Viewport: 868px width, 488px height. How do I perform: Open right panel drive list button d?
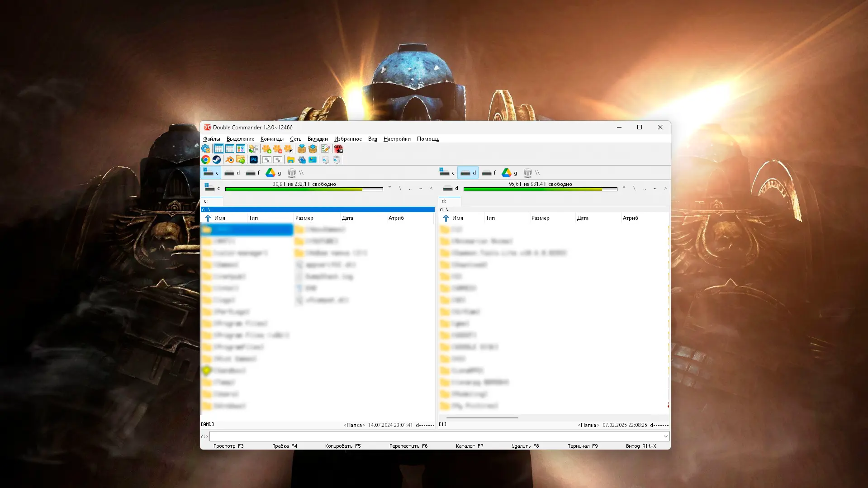(451, 188)
